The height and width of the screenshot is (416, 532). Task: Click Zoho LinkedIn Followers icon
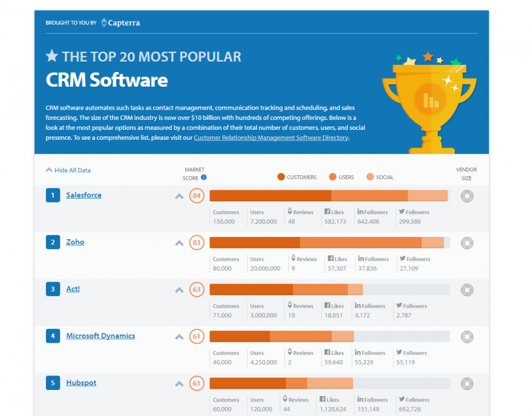[361, 258]
